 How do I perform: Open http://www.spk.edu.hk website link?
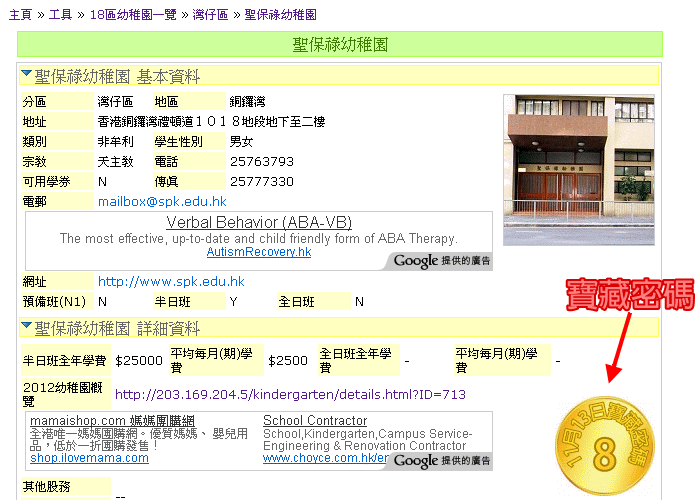pyautogui.click(x=171, y=282)
